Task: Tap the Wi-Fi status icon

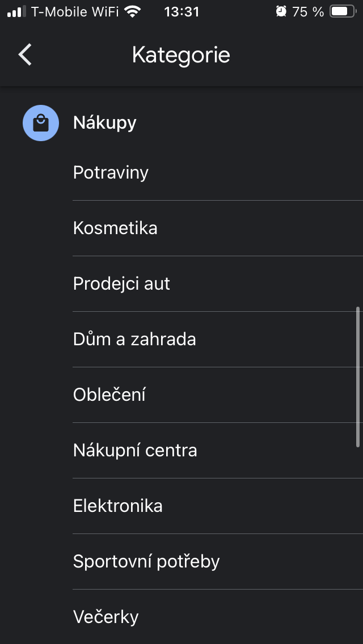Action: pos(133,11)
